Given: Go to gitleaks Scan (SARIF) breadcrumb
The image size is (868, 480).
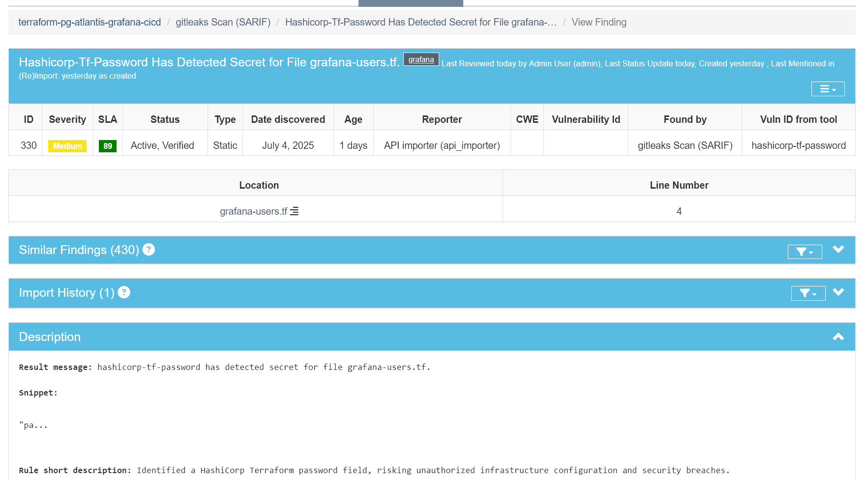Looking at the screenshot, I should tap(223, 22).
